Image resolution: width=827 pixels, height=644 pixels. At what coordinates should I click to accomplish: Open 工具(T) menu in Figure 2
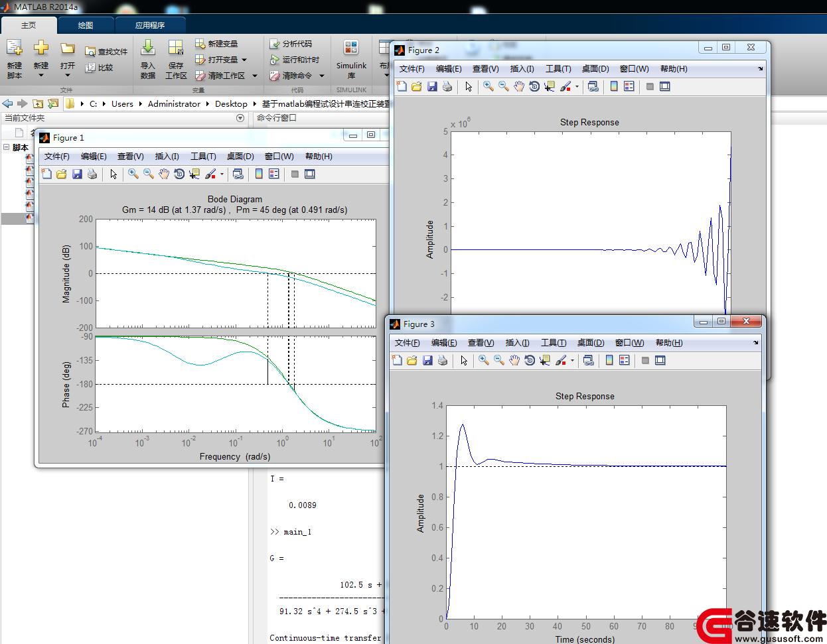[558, 69]
